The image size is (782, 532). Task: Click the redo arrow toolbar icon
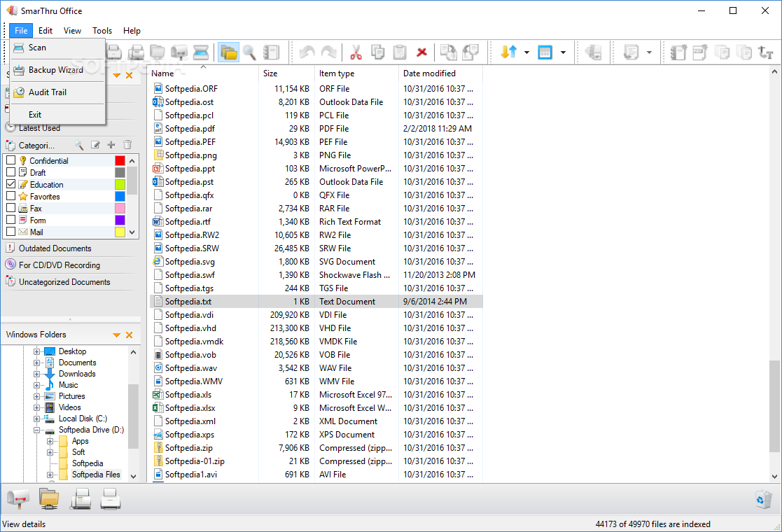tap(328, 52)
